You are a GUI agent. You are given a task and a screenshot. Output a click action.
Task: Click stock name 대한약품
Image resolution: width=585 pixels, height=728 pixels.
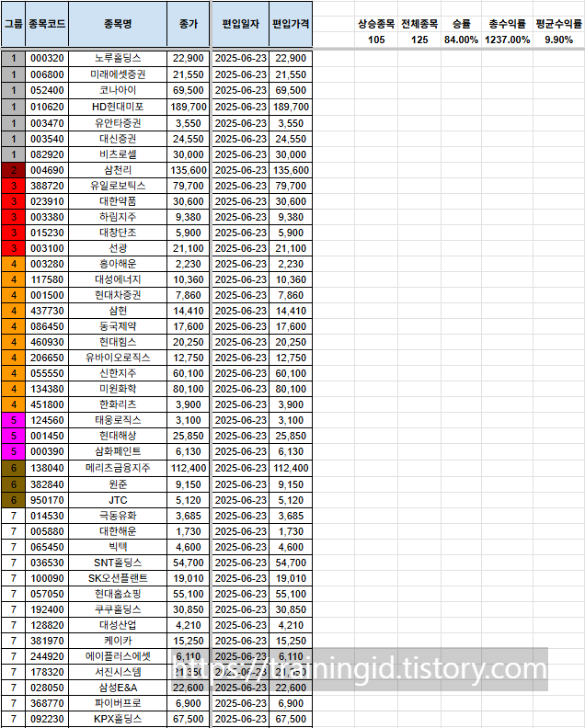pyautogui.click(x=118, y=201)
